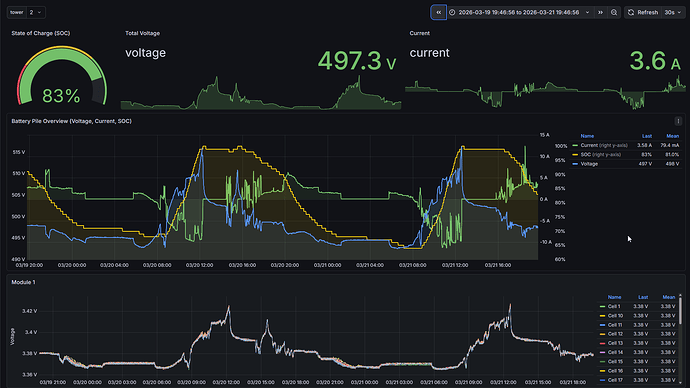690x388 pixels.
Task: Sort overview legend by Last column
Action: (x=646, y=136)
